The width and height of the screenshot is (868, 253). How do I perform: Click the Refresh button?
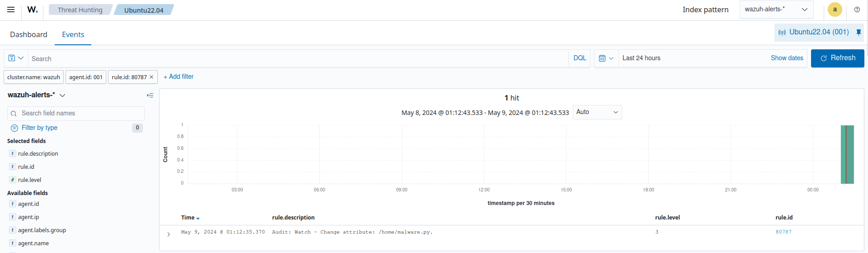(x=837, y=58)
